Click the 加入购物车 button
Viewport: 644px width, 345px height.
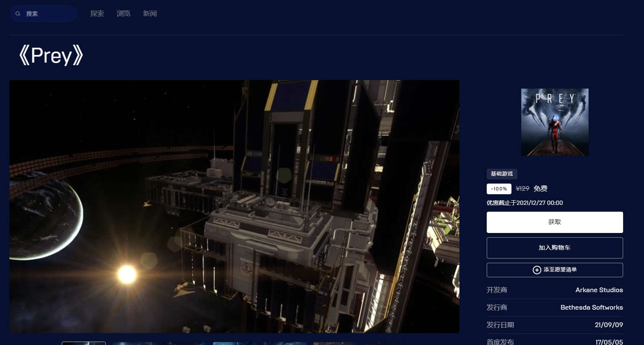555,248
